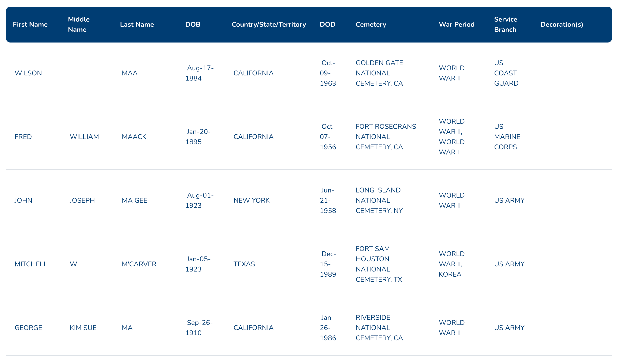The width and height of the screenshot is (618, 364).
Task: Click the Cemetery column header
Action: pyautogui.click(x=371, y=25)
